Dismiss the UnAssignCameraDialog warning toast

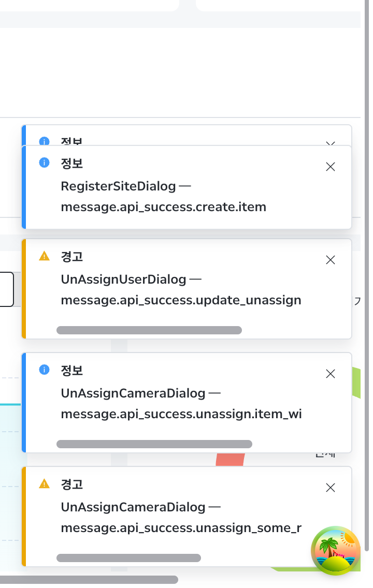331,488
